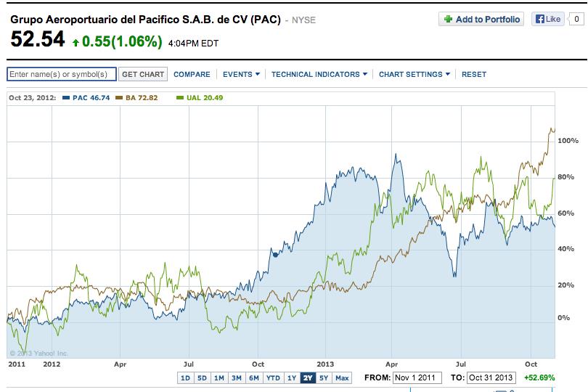Select the active 2Y time range tab
This screenshot has width=588, height=392.
[x=308, y=377]
